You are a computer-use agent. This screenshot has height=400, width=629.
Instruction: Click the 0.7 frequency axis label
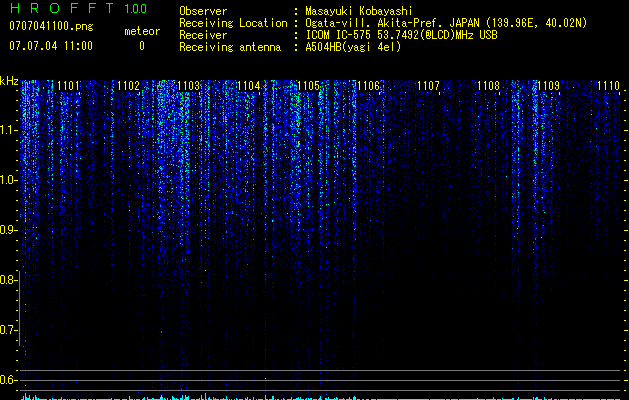click(7, 330)
